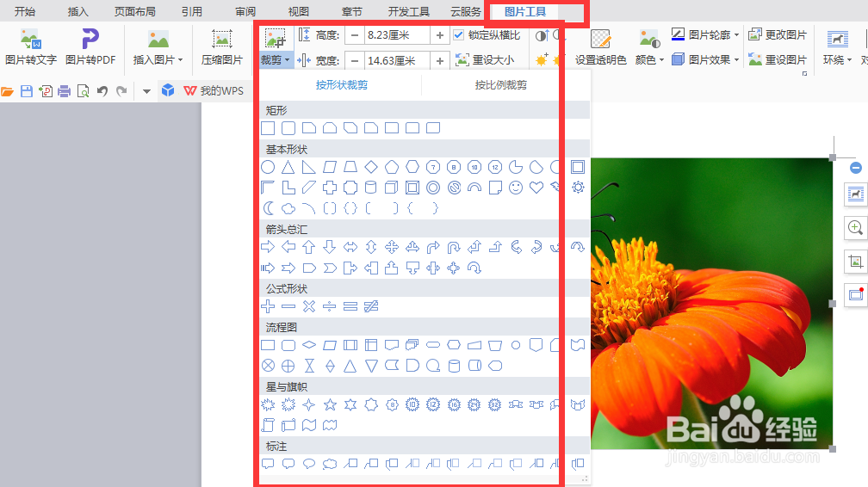Open the 云服务 tab

466,12
